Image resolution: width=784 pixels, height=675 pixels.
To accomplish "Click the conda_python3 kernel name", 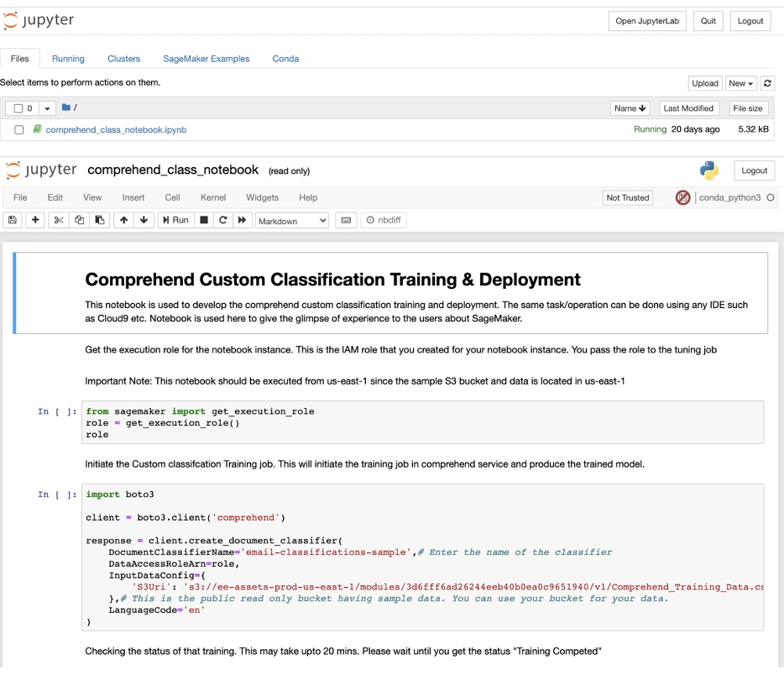I will click(729, 197).
